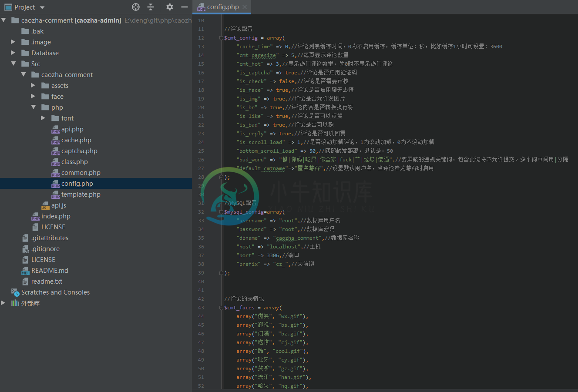Click line number 24 in the gutter

point(201,142)
